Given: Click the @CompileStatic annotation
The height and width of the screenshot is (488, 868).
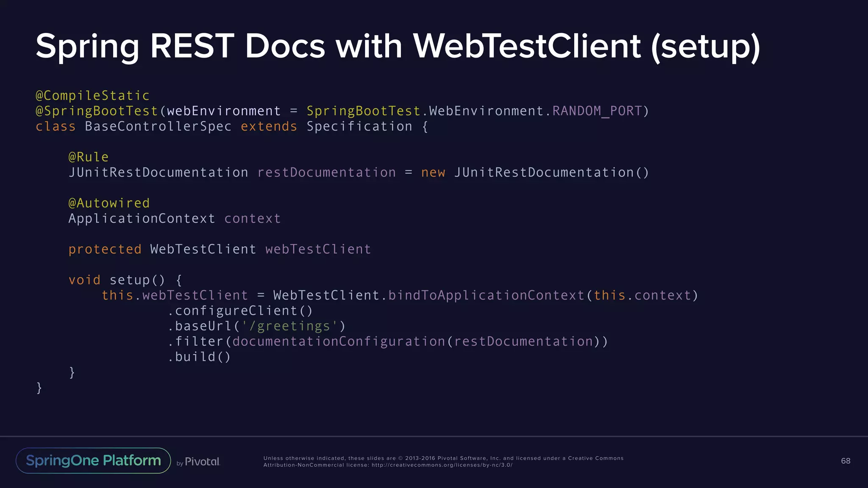Looking at the screenshot, I should 92,96.
